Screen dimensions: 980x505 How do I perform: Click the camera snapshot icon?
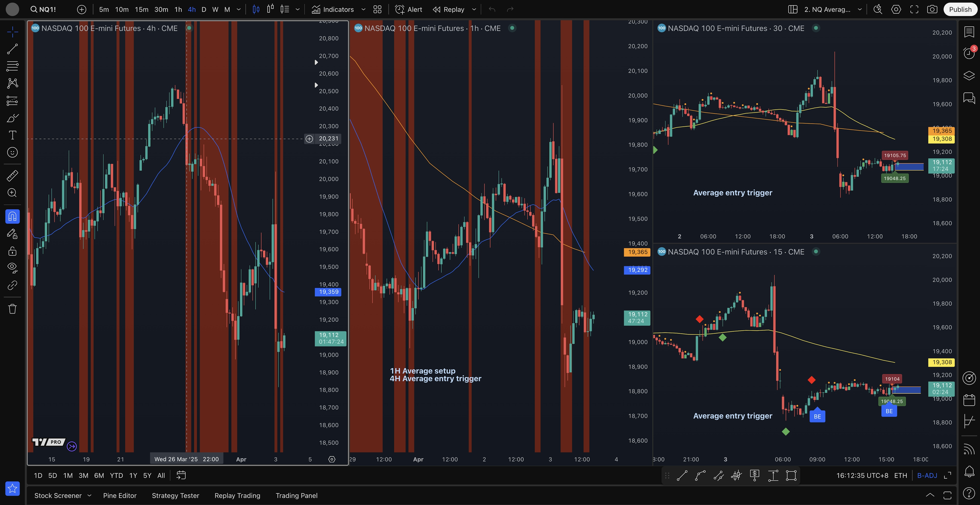coord(932,9)
